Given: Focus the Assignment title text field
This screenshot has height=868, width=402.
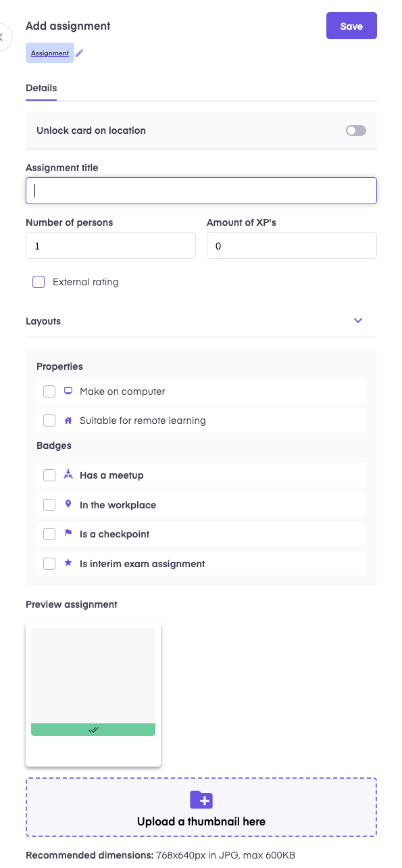Looking at the screenshot, I should coord(201,191).
